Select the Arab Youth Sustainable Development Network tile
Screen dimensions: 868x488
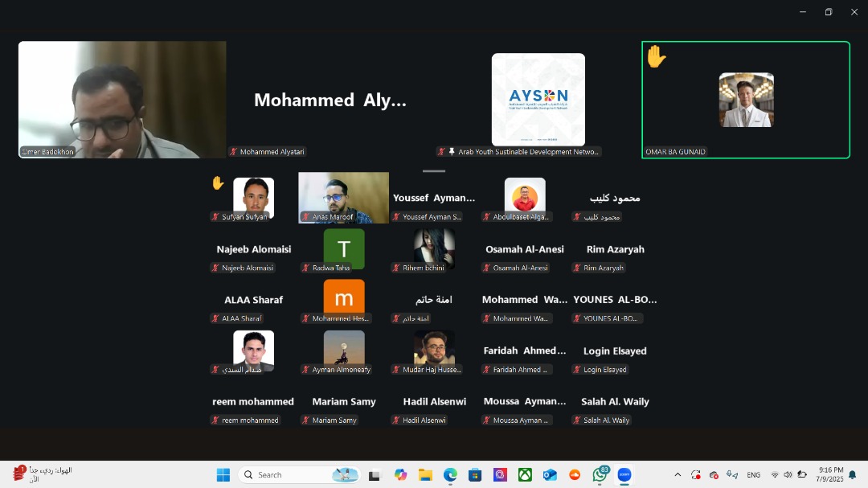point(538,99)
